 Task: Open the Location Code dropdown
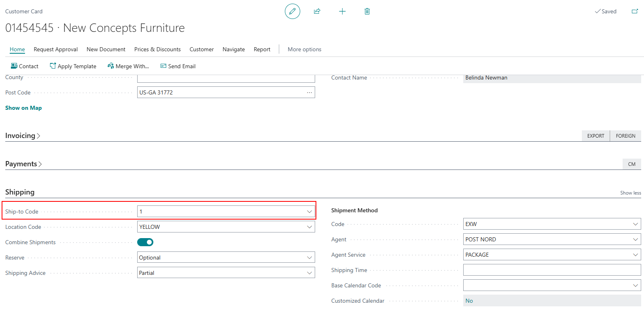[x=309, y=227]
